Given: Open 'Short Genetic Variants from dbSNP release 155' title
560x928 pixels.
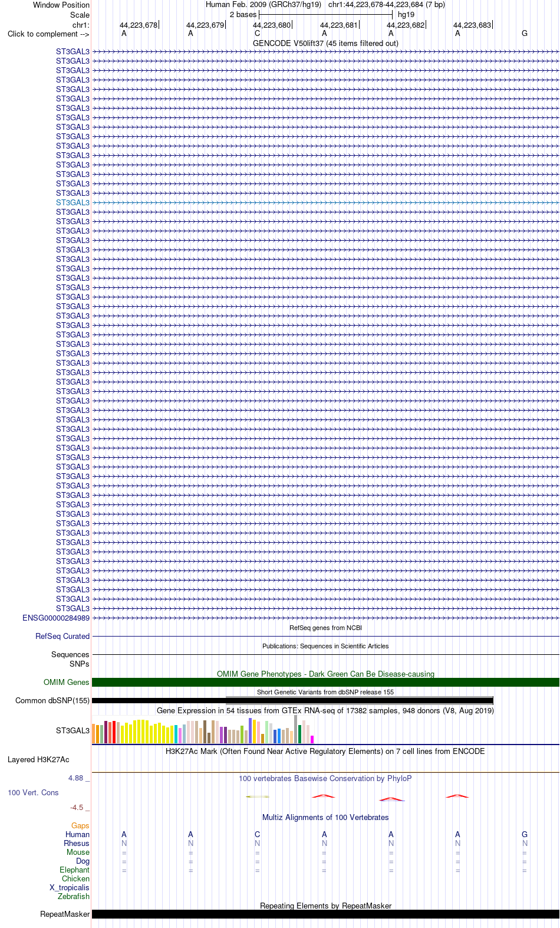Looking at the screenshot, I should click(x=325, y=692).
